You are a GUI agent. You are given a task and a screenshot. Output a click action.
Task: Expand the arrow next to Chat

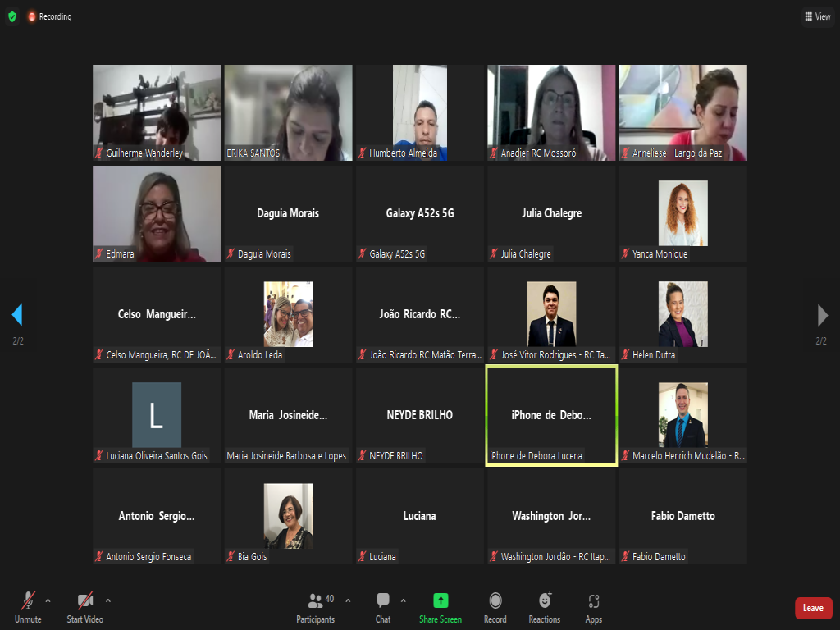[x=402, y=600]
